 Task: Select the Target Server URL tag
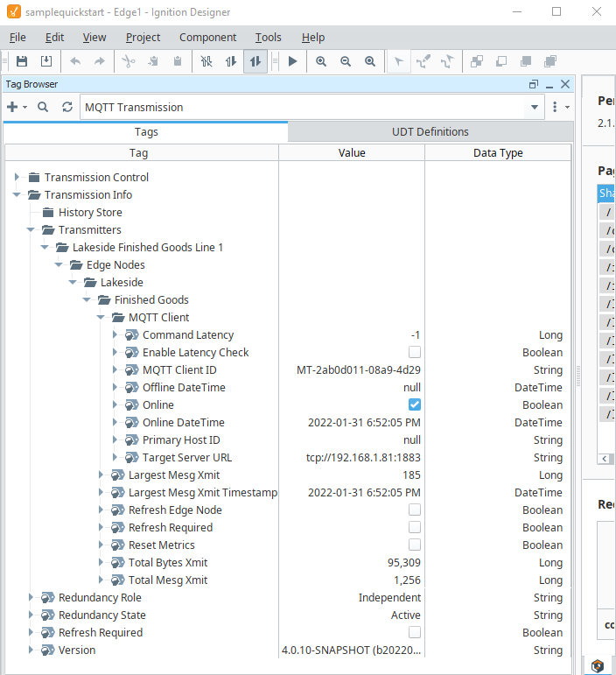187,457
